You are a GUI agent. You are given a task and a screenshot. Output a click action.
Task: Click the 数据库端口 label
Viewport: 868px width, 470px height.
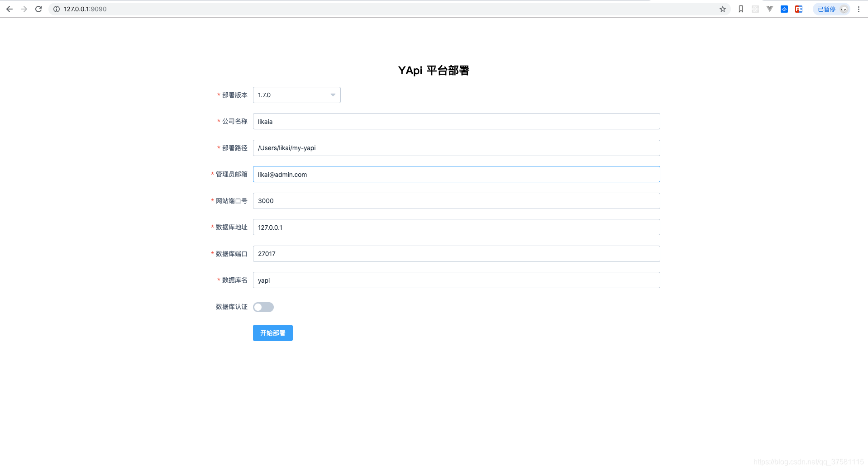tap(232, 254)
